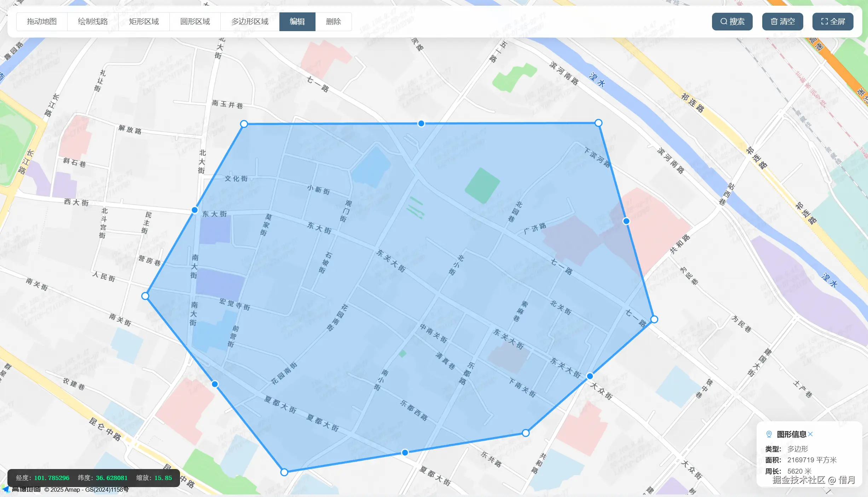This screenshot has height=497, width=868.
Task: Click the bottom polygon vertex near 夏都大街
Action: pos(284,472)
